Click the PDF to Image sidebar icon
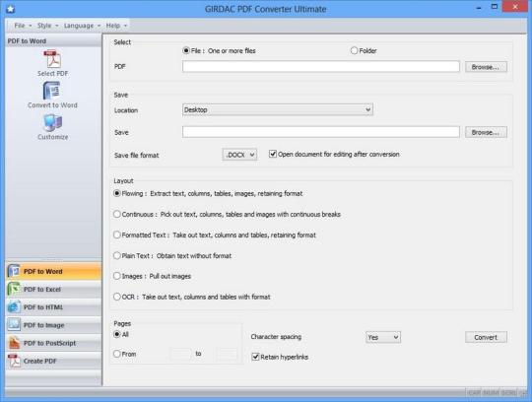 [14, 325]
